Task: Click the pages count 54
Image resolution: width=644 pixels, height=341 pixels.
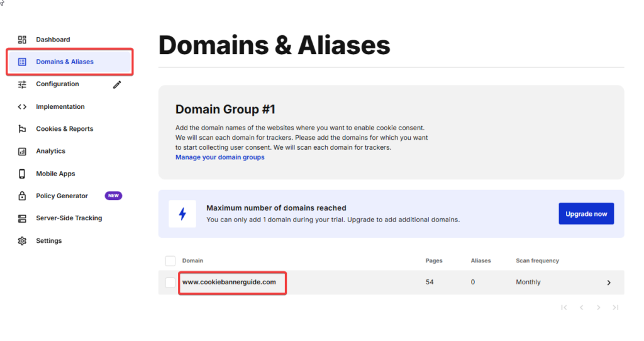Action: click(x=430, y=282)
